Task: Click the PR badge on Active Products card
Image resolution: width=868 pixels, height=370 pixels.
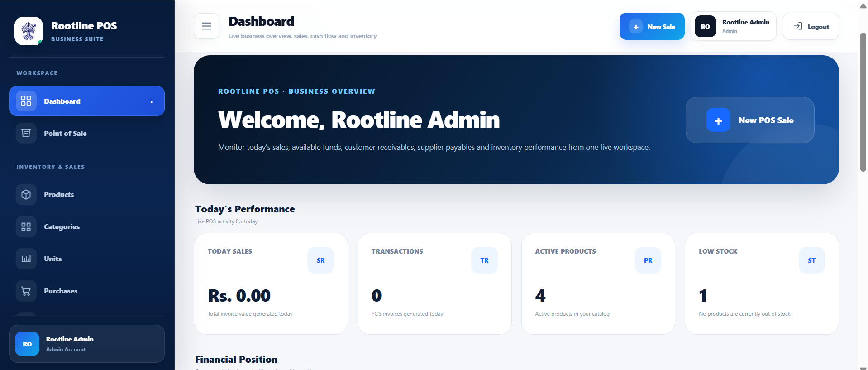Action: pyautogui.click(x=648, y=260)
